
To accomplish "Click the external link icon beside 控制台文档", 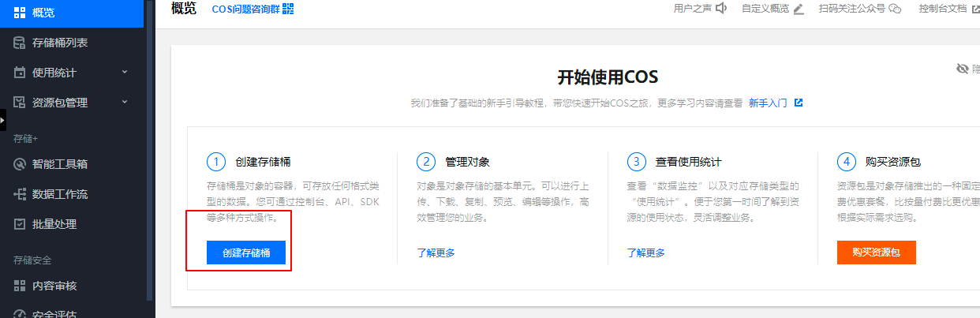I will (x=975, y=9).
